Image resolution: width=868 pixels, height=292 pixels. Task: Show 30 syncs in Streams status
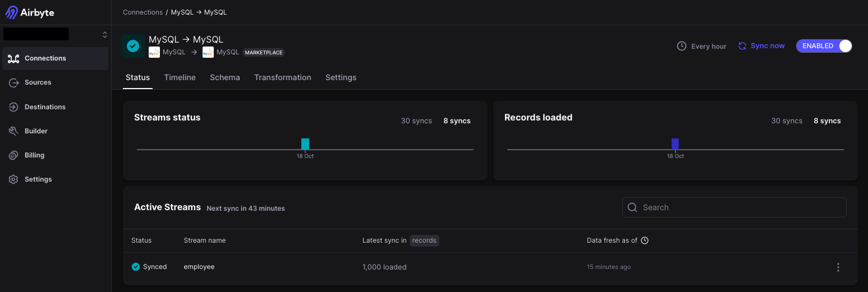click(x=416, y=121)
